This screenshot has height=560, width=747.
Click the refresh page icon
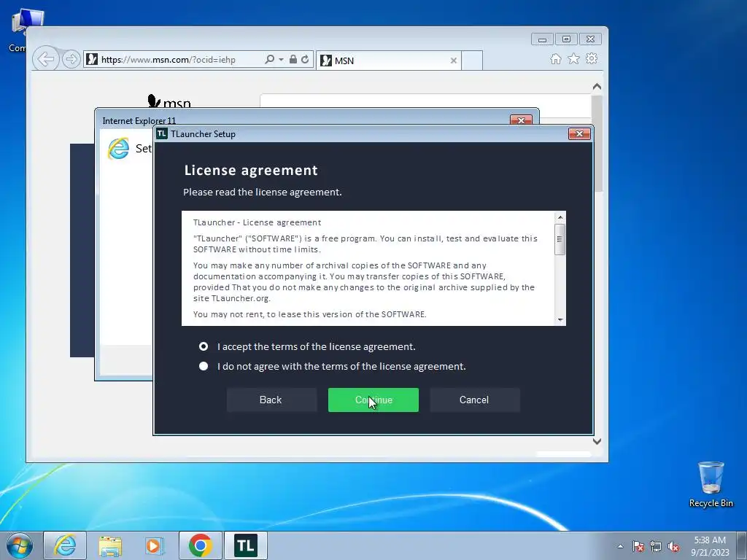point(305,59)
